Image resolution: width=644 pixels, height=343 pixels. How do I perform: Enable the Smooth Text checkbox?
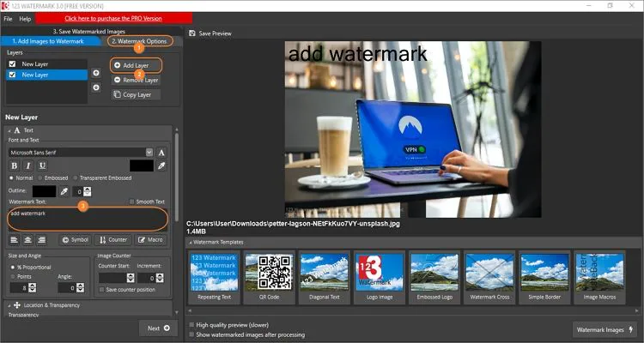click(131, 202)
